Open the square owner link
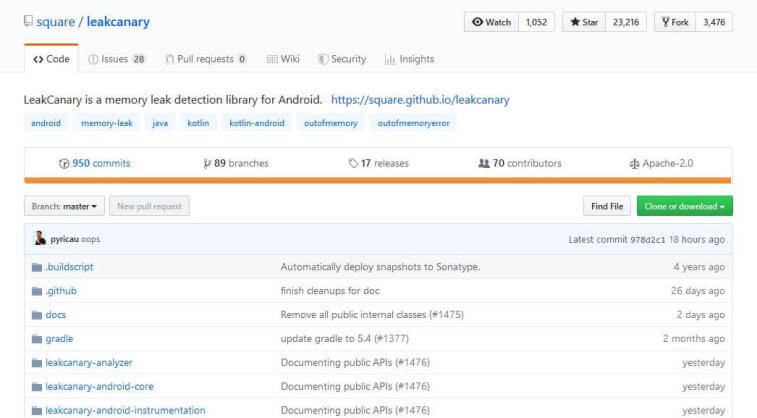 pos(56,22)
